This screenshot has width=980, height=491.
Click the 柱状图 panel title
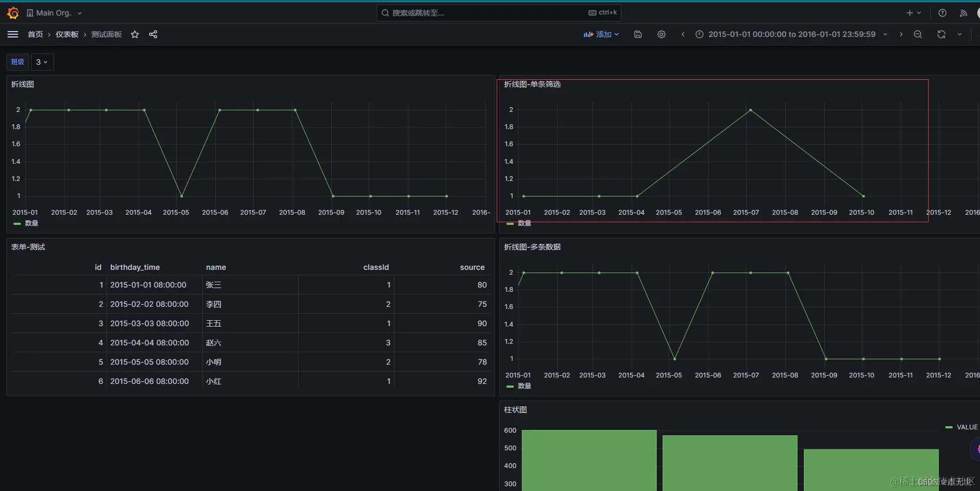tap(515, 410)
